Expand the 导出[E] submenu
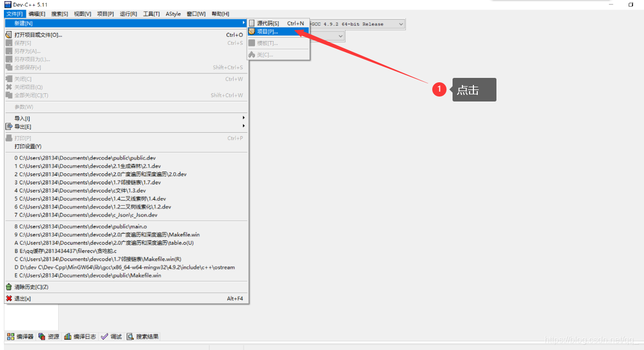Screen dimensions: 644x350 tap(126, 127)
